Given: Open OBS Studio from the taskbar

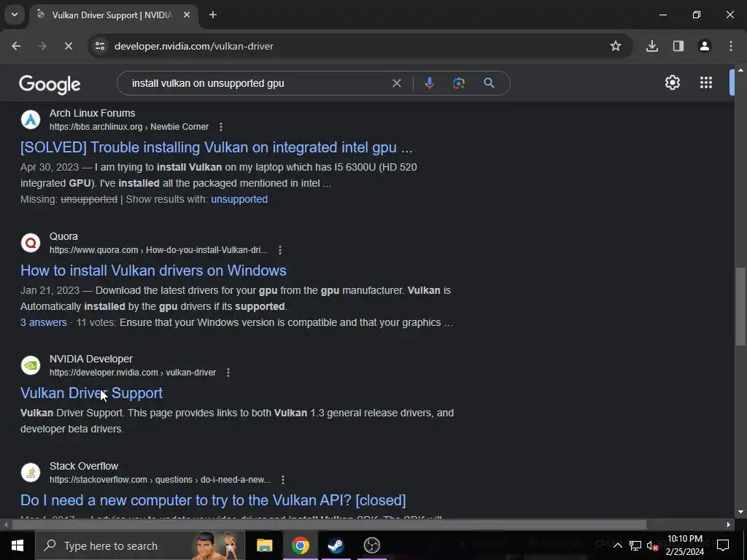Looking at the screenshot, I should (371, 545).
